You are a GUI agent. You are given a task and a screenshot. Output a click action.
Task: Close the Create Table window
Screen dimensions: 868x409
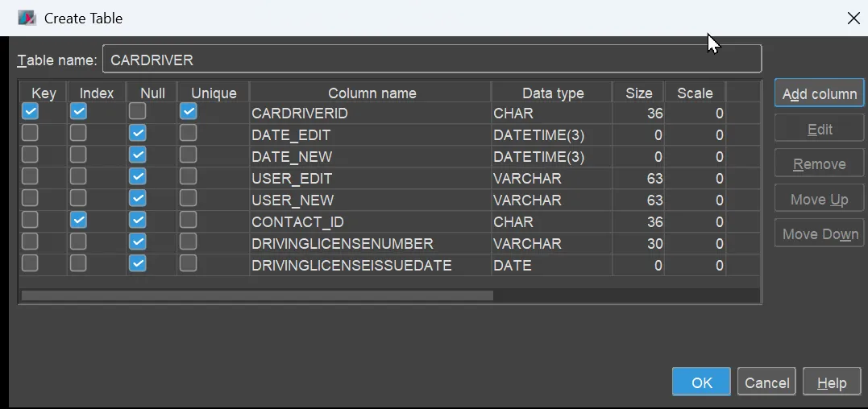853,19
